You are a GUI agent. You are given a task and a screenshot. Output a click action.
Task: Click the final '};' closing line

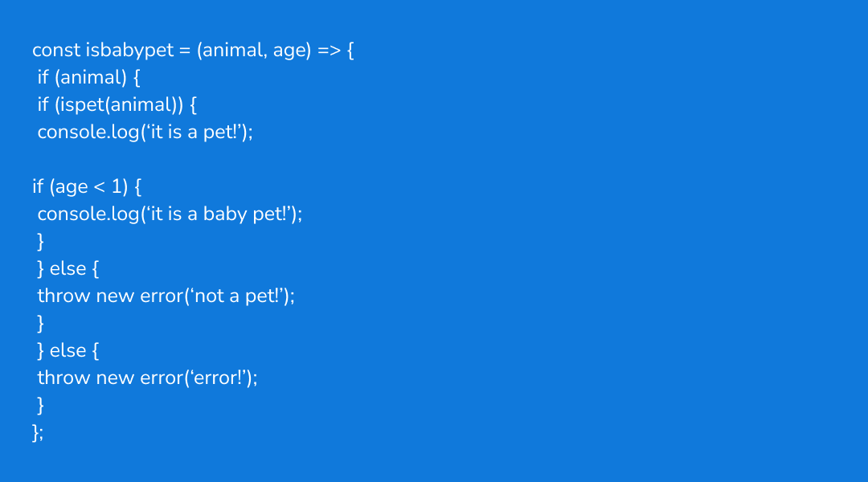(38, 432)
